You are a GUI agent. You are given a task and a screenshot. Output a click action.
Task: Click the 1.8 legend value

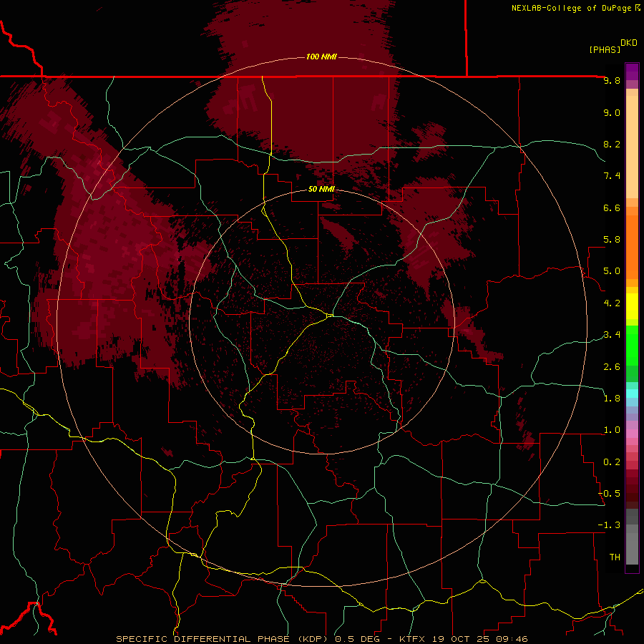[612, 399]
